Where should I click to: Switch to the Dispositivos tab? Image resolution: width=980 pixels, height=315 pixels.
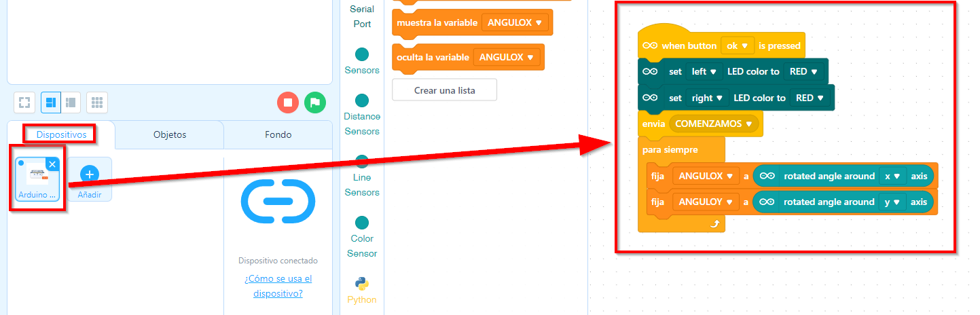pos(62,134)
